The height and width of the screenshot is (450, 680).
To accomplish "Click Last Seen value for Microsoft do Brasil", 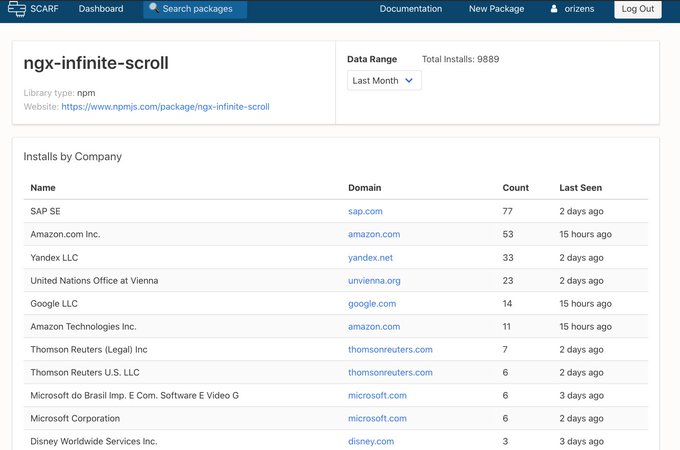I will (x=582, y=395).
